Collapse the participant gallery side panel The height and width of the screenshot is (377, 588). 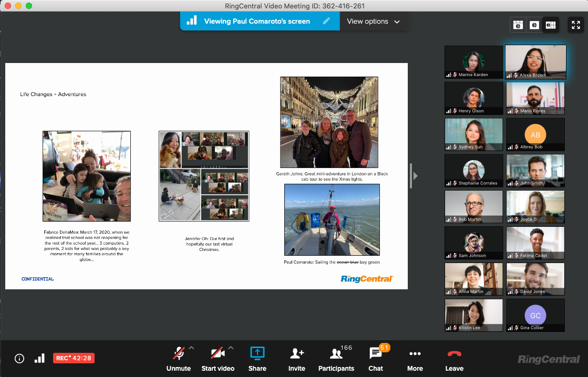[x=415, y=176]
